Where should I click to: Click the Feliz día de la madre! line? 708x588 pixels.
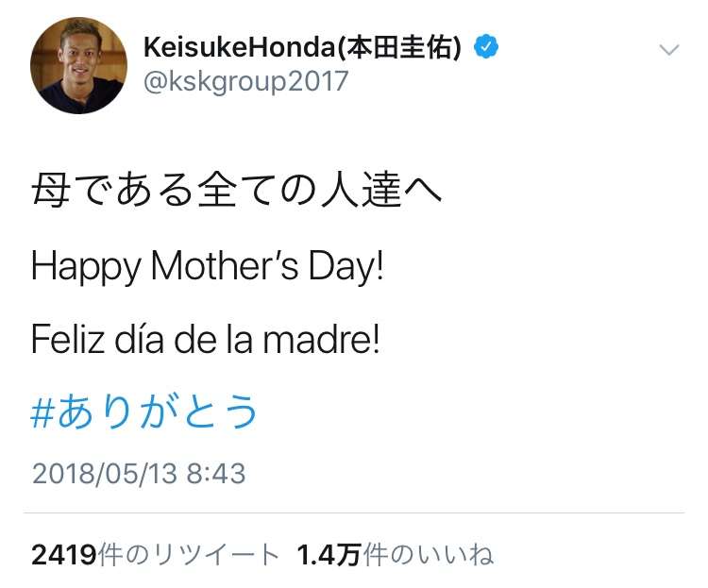coord(206,339)
